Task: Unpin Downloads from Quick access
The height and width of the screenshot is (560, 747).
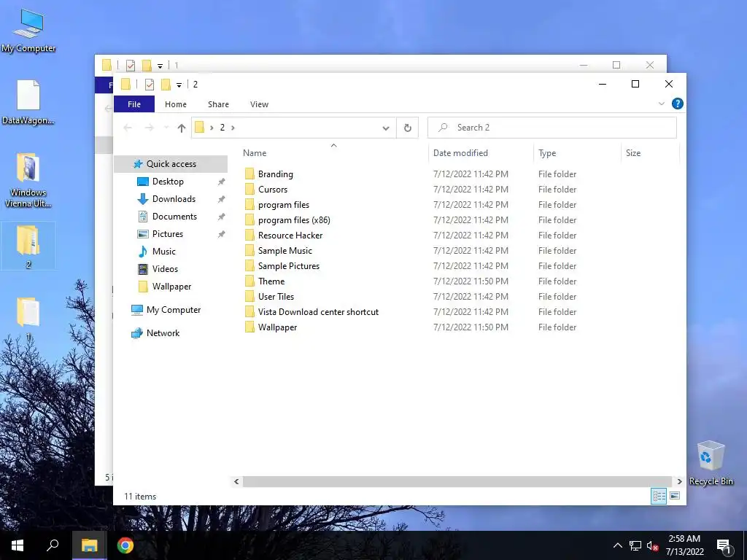Action: [x=221, y=199]
